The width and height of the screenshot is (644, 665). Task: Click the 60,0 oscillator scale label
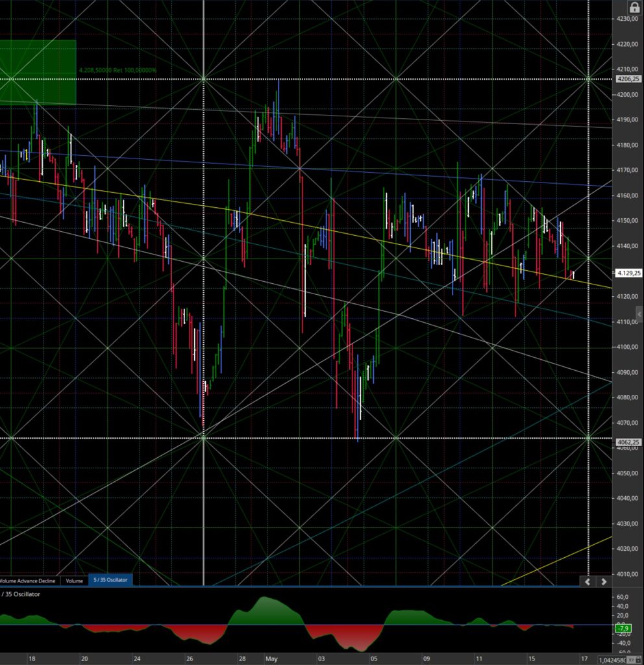(x=623, y=597)
